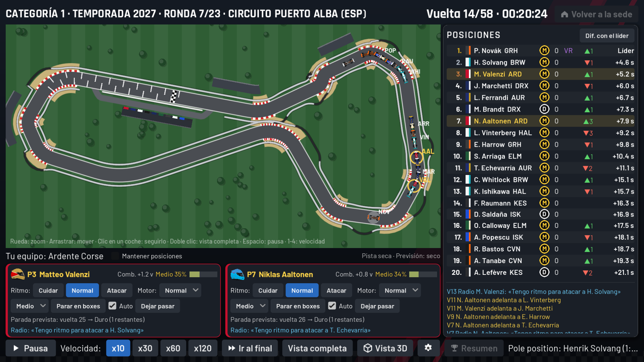
Task: Click Volver a la sede button
Action: coord(596,14)
